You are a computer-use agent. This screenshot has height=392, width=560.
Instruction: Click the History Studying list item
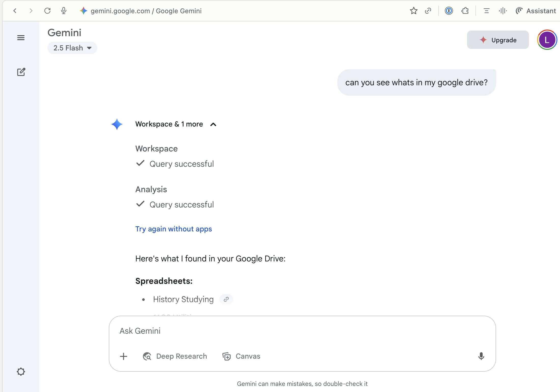[183, 299]
